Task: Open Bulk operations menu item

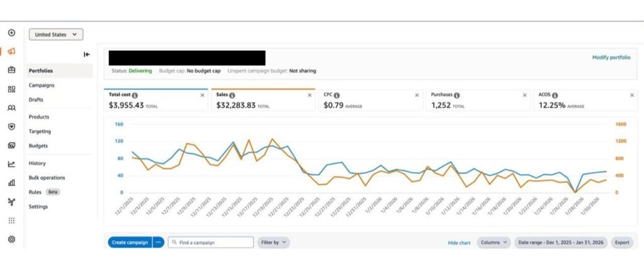Action: pyautogui.click(x=47, y=178)
